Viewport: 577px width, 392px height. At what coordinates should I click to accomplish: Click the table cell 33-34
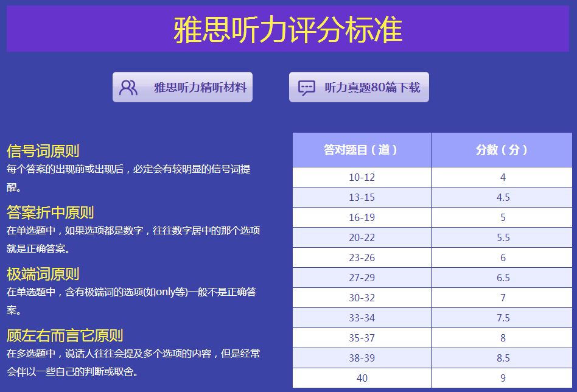point(362,318)
